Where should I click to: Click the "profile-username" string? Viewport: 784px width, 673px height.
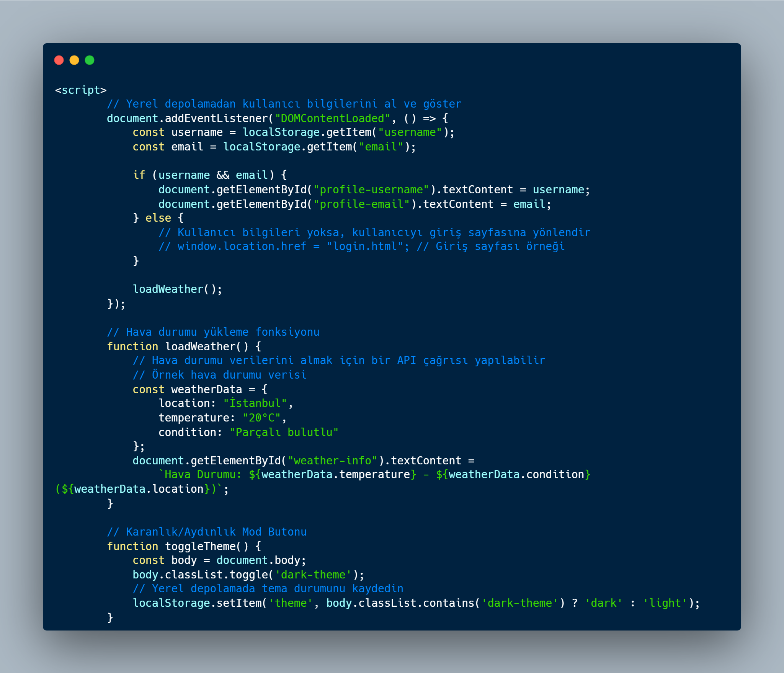[x=371, y=190]
